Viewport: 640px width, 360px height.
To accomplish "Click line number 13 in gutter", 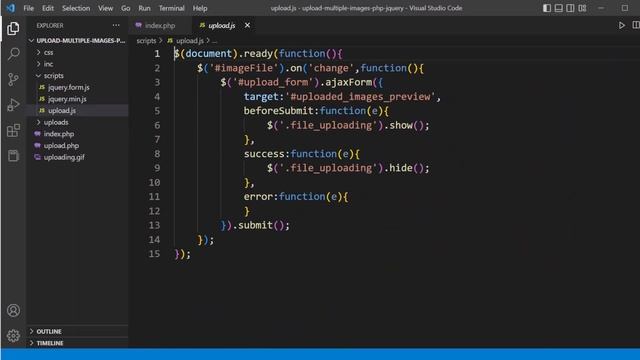I will [154, 225].
